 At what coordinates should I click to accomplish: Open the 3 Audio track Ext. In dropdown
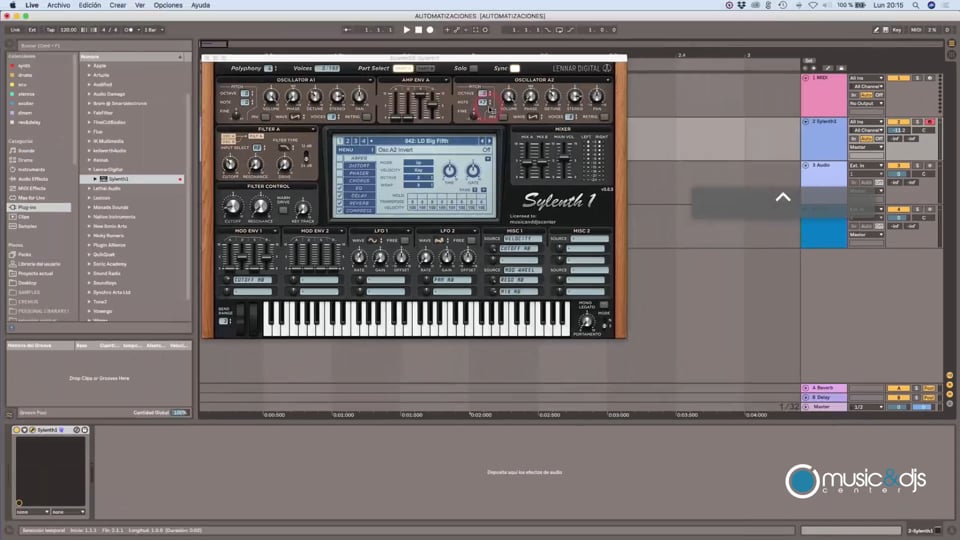866,165
